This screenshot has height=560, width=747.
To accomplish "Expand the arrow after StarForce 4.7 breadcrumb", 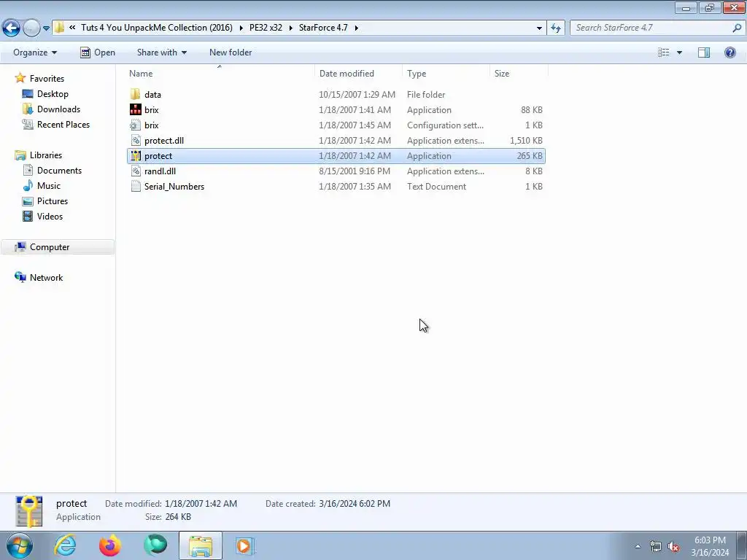I will coord(356,28).
